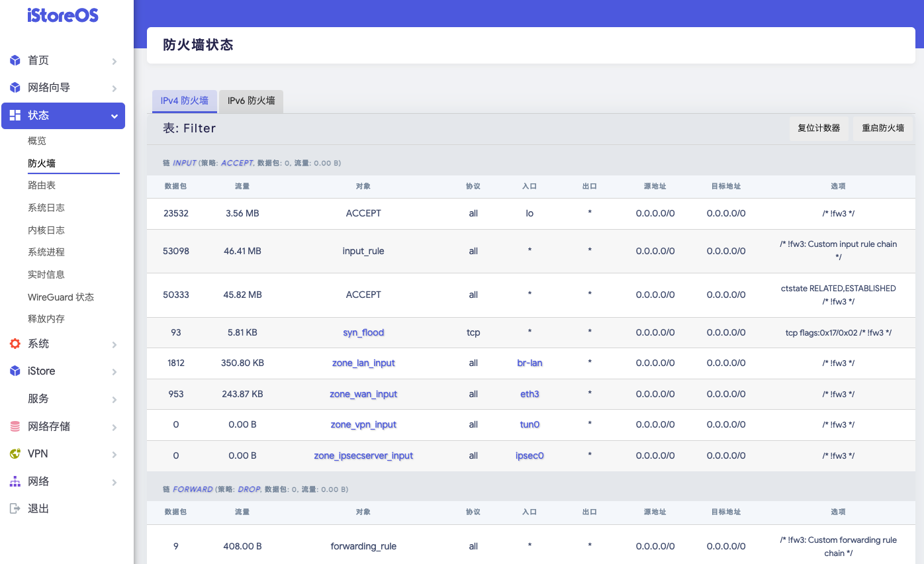Click the 退出 logout icon
The height and width of the screenshot is (564, 924).
[15, 508]
